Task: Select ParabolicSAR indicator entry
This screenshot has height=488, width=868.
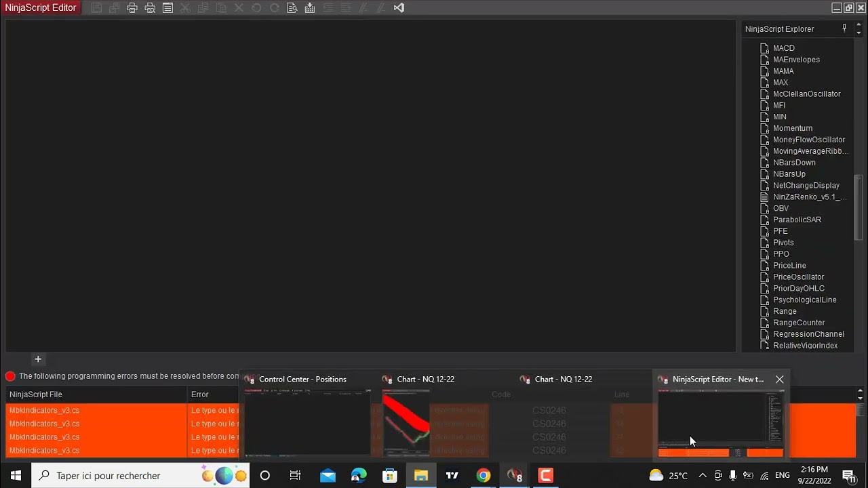Action: click(x=797, y=220)
